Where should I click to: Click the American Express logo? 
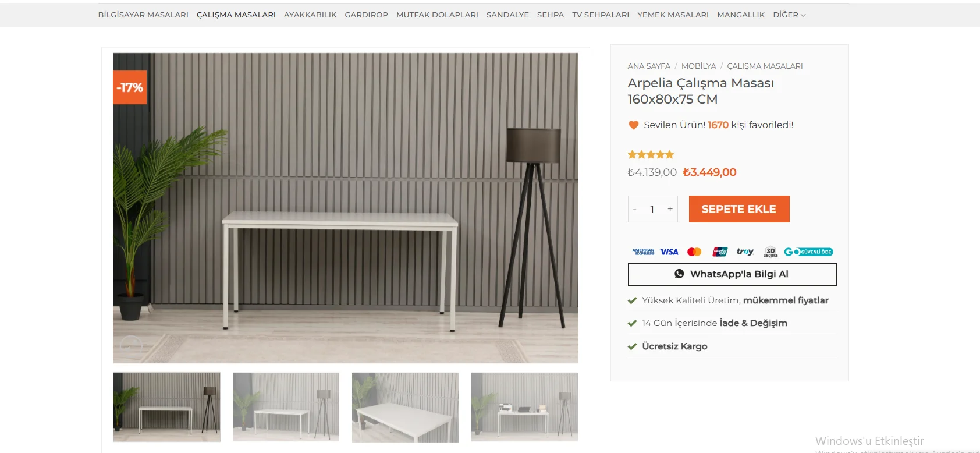pyautogui.click(x=644, y=252)
